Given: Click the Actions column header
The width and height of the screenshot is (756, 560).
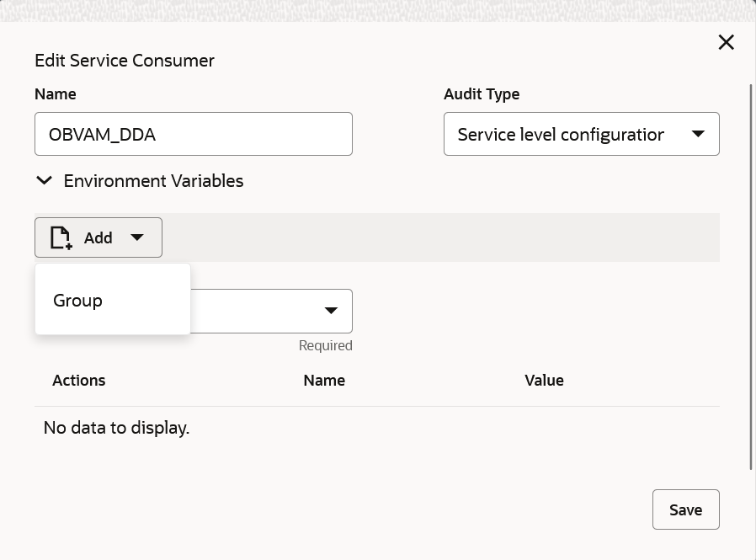Looking at the screenshot, I should point(79,381).
